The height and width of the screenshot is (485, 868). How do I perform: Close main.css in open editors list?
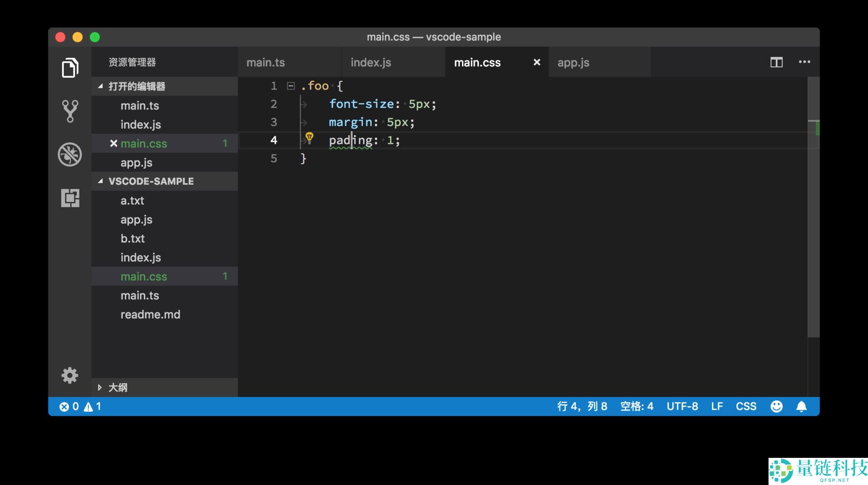[113, 143]
